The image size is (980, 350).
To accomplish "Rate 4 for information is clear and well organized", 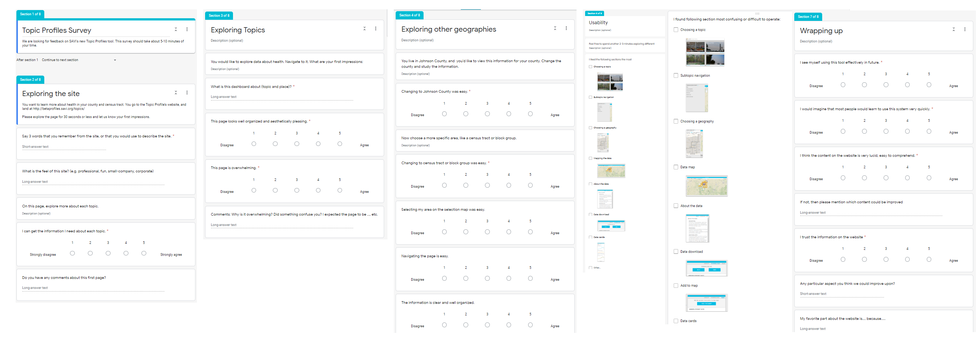I will pyautogui.click(x=509, y=325).
